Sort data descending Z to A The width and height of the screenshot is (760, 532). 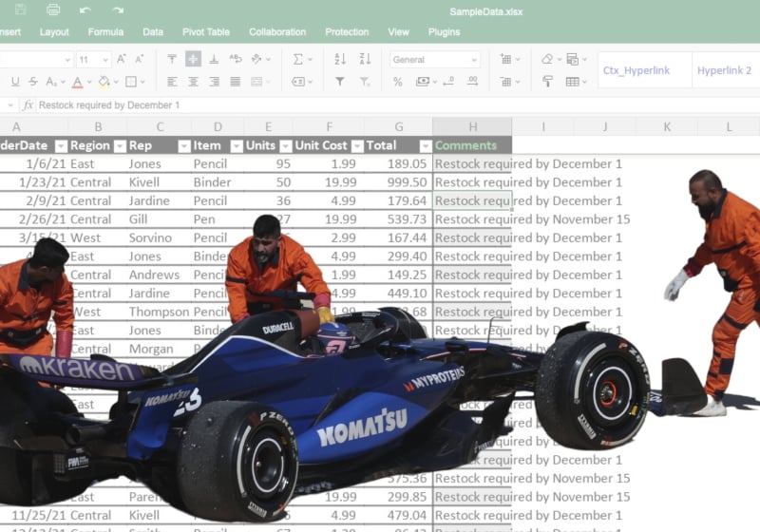365,59
